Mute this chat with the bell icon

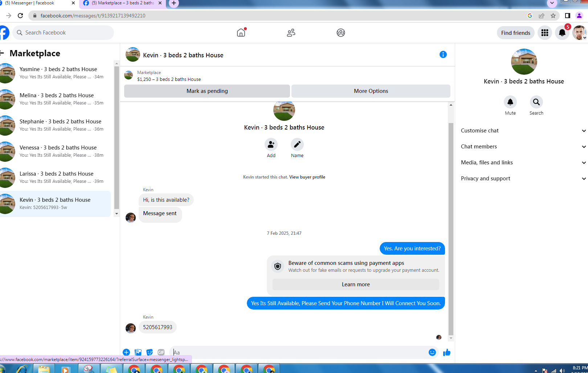[x=510, y=102]
